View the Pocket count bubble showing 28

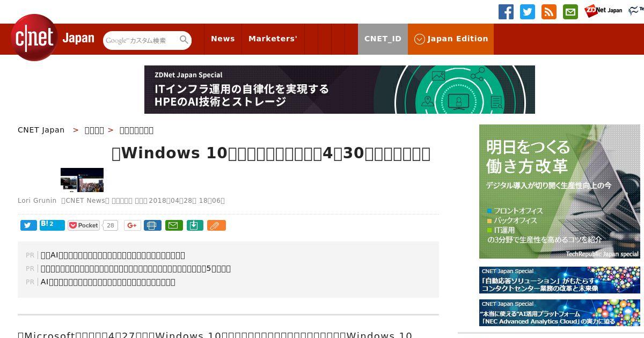point(111,225)
